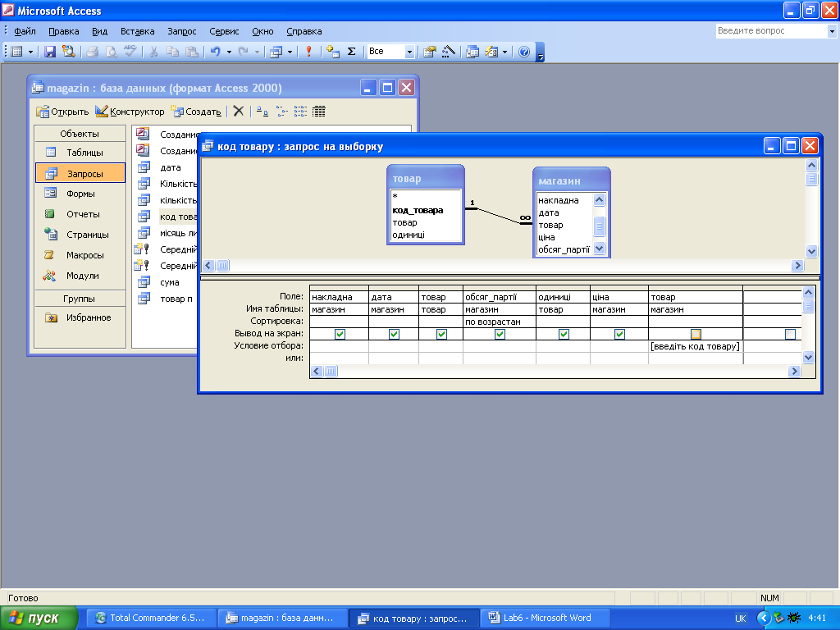Select Формы in Objects pane
The width and height of the screenshot is (840, 630).
80,194
